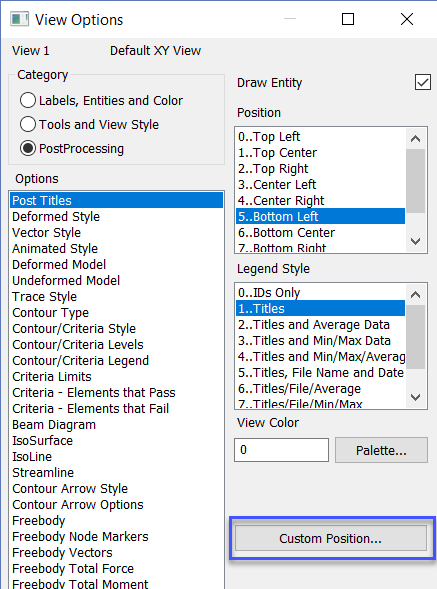This screenshot has width=437, height=589.
Task: Select Beam Diagram option
Action: pyautogui.click(x=116, y=425)
